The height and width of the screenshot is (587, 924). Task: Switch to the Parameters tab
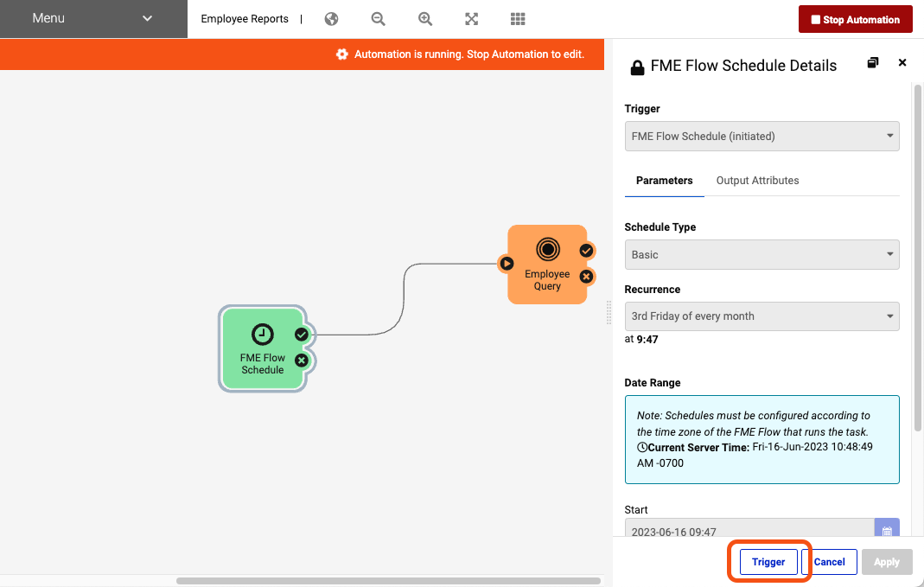pyautogui.click(x=664, y=181)
